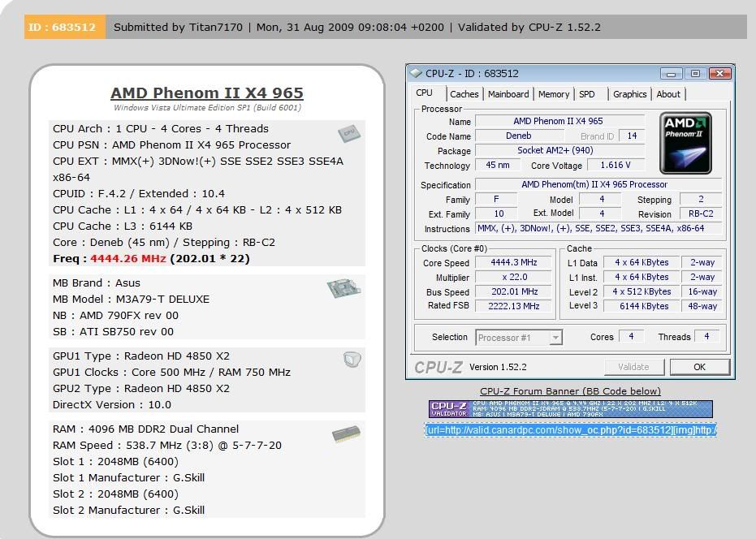The width and height of the screenshot is (756, 539).
Task: Click the Multiplier value x 22.0
Action: coord(513,277)
